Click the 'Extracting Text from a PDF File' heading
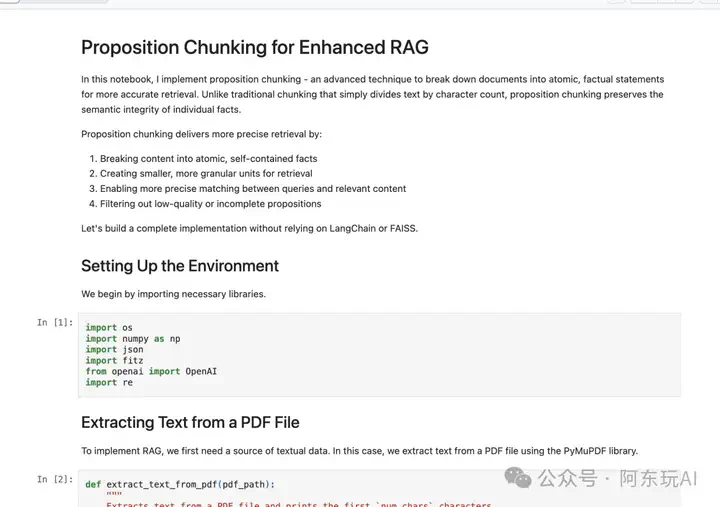720x507 pixels. (190, 422)
